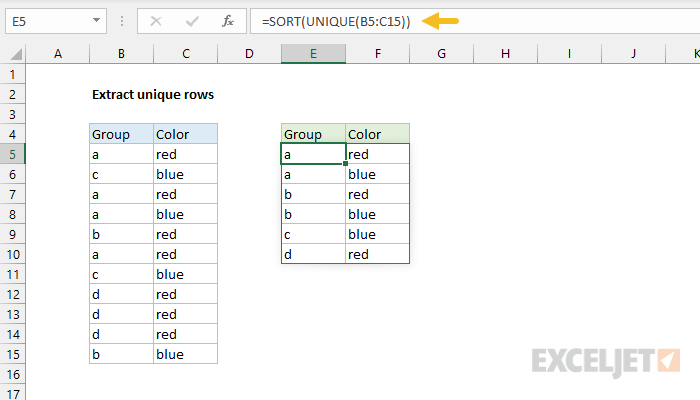Select row 5 header

pyautogui.click(x=12, y=154)
